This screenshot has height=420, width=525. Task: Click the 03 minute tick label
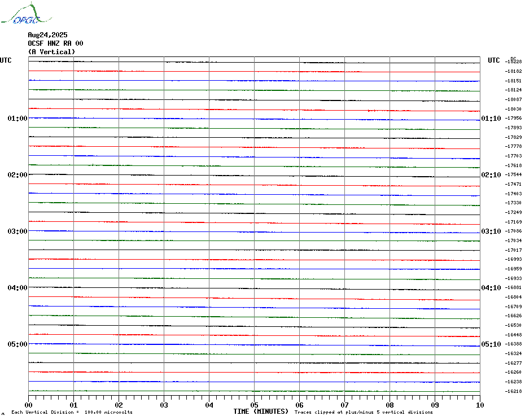(164, 405)
